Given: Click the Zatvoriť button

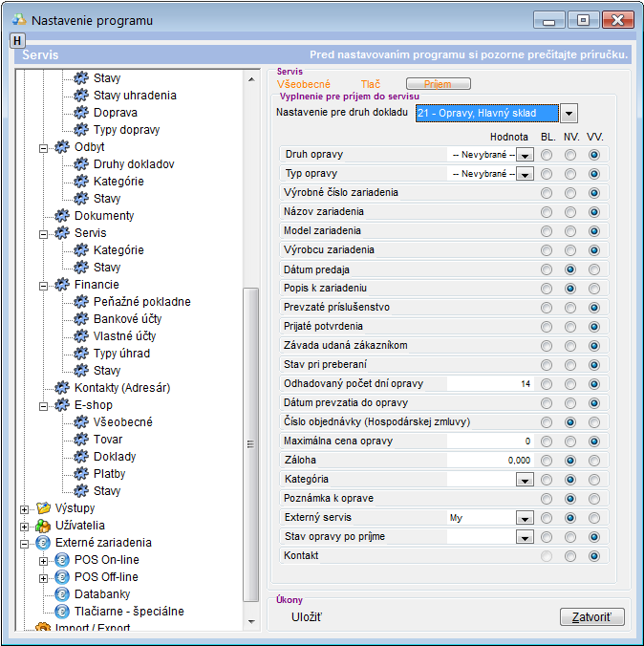Looking at the screenshot, I should click(x=591, y=616).
